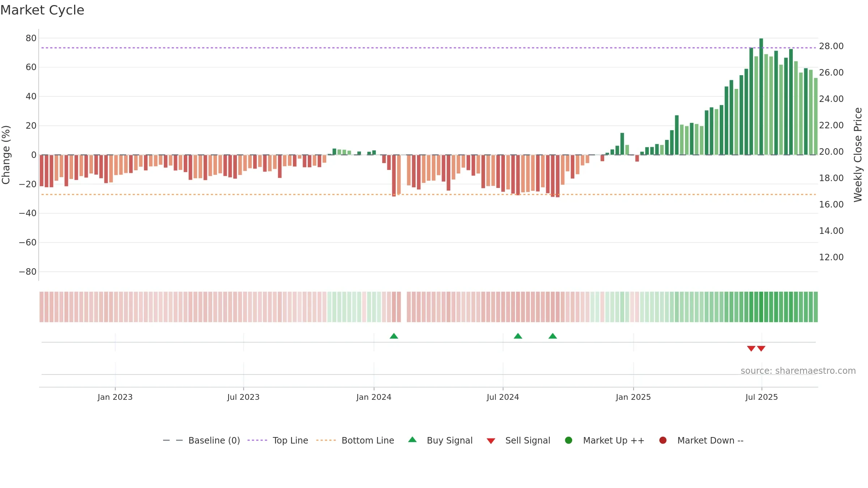Toggle the Market Down -- legend item
This screenshot has height=488, width=868.
[701, 440]
